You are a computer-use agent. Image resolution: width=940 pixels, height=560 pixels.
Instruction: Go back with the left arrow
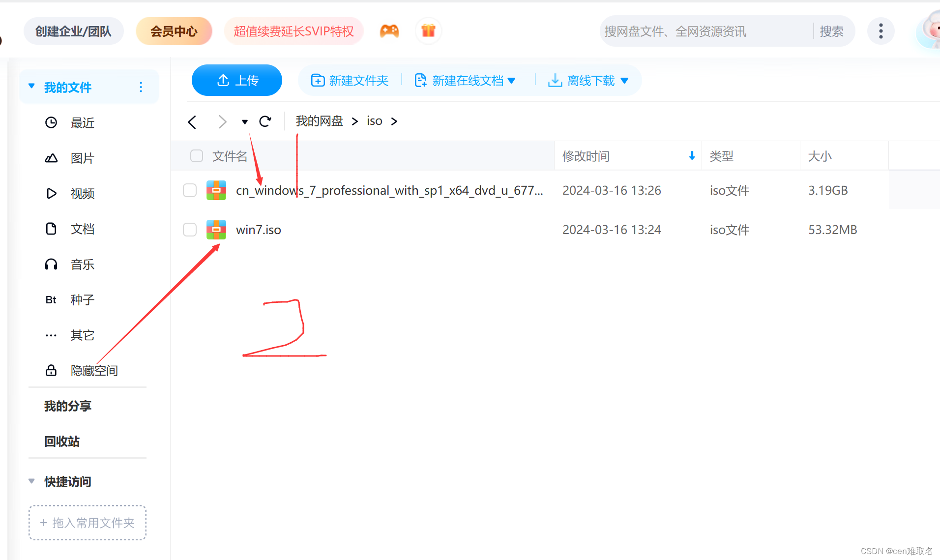pos(192,121)
